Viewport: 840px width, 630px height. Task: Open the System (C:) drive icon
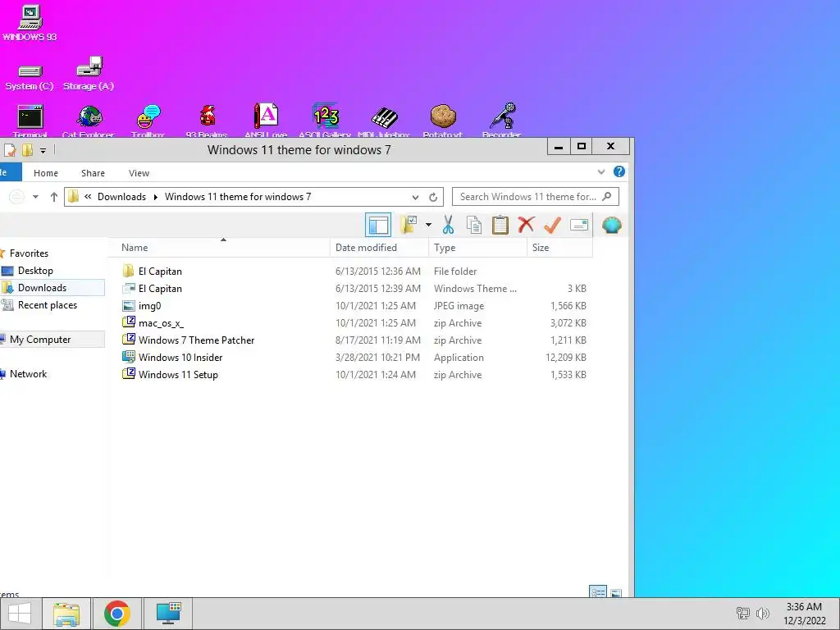30,78
